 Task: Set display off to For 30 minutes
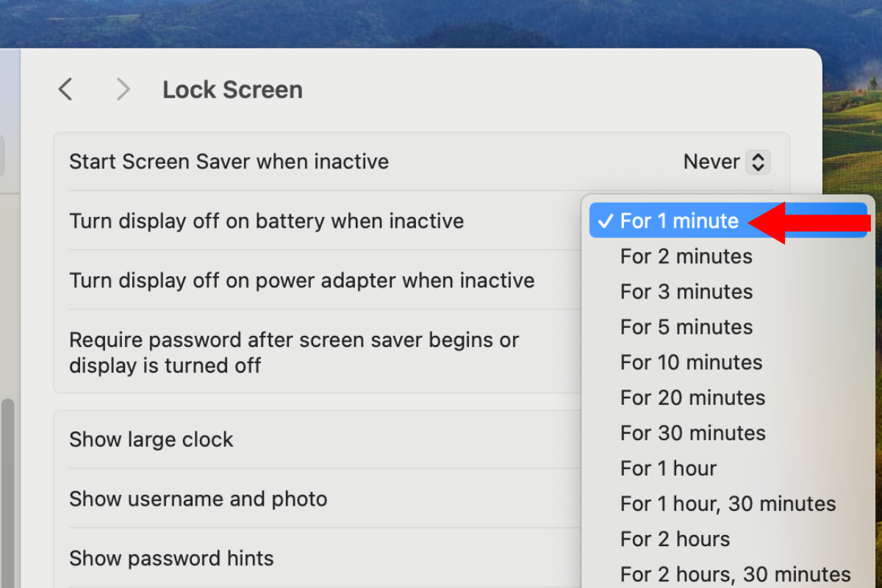[692, 433]
